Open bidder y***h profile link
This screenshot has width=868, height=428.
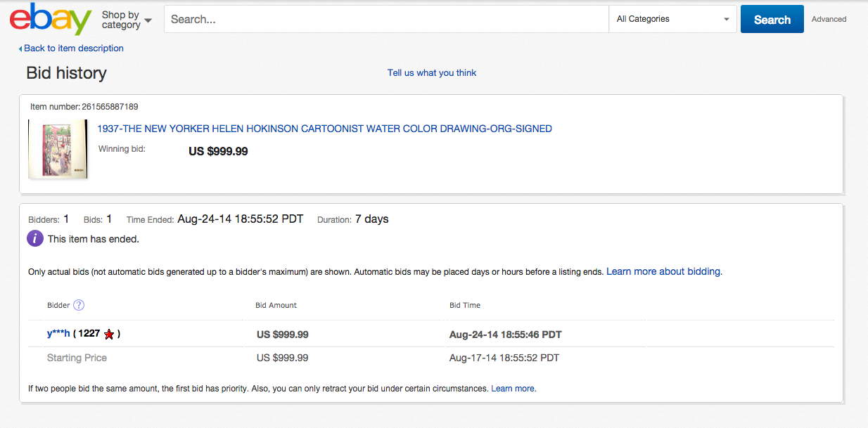58,334
